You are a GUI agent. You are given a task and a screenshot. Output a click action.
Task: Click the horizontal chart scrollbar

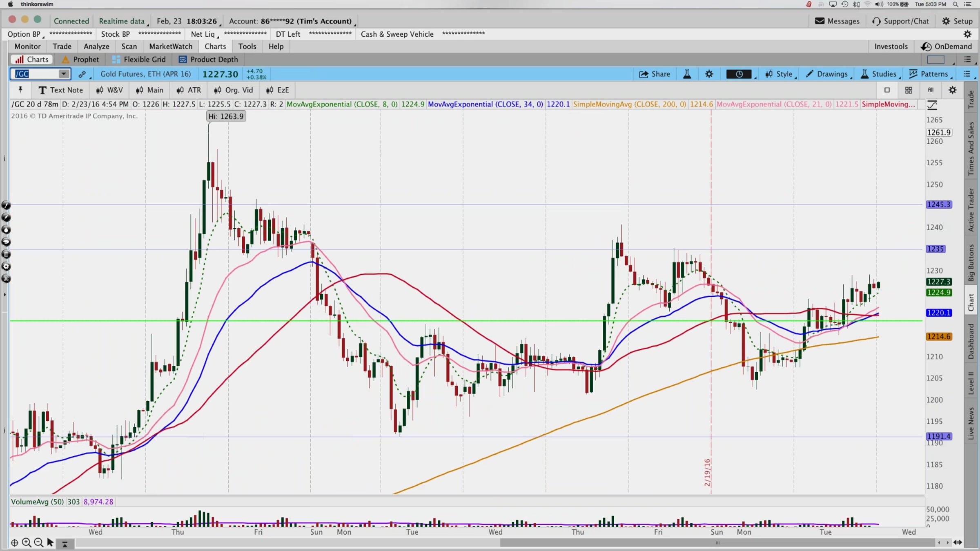click(x=717, y=542)
